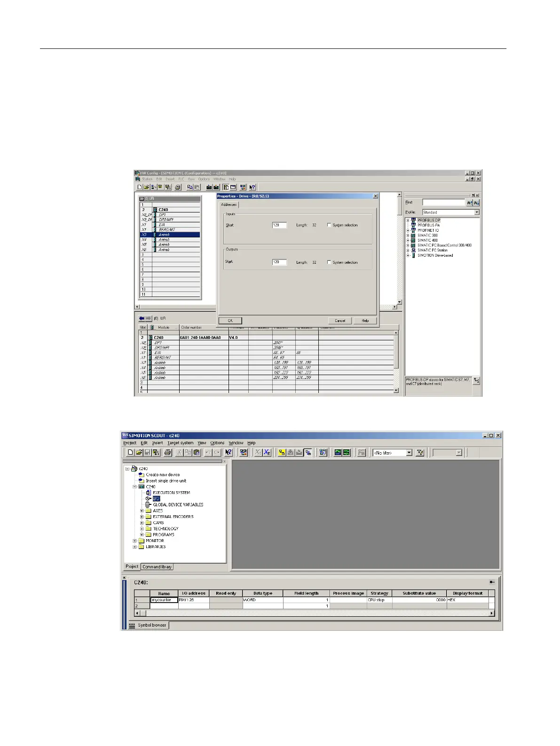
Task: Open Options menu in SIMOTION SCOUT
Action: coord(217,443)
